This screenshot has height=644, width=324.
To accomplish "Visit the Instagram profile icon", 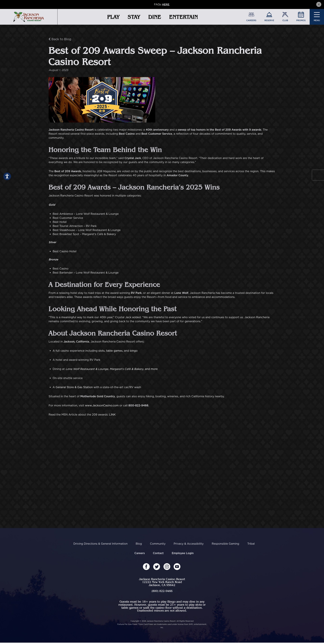I will (x=167, y=566).
